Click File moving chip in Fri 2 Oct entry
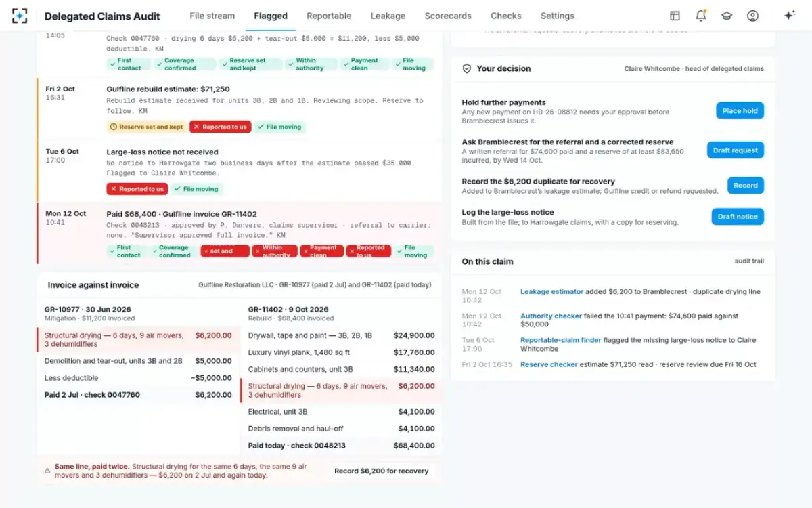 click(x=279, y=127)
